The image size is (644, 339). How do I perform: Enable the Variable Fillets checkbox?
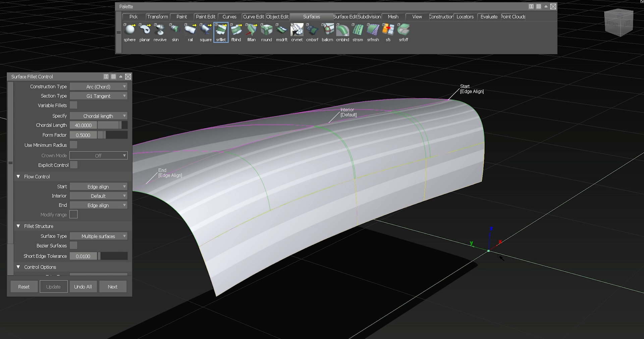(73, 105)
